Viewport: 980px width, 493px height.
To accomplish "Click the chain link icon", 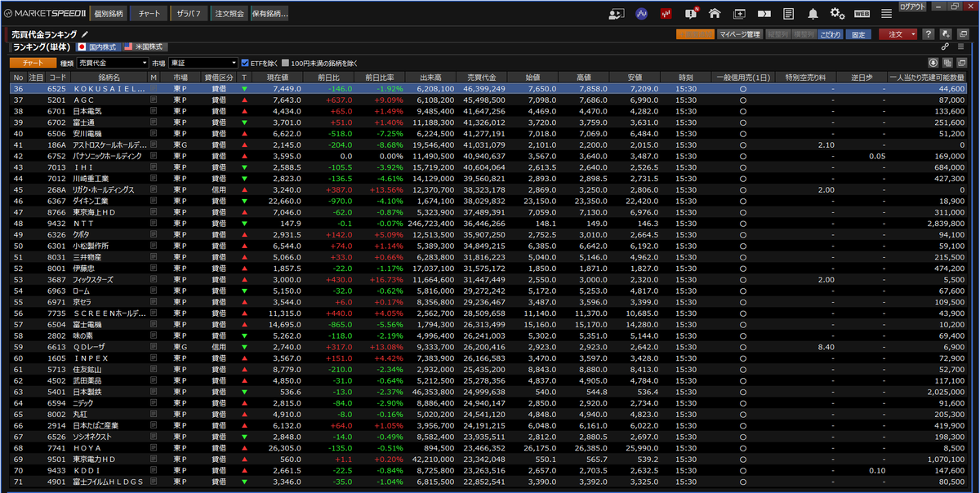I will pyautogui.click(x=945, y=47).
